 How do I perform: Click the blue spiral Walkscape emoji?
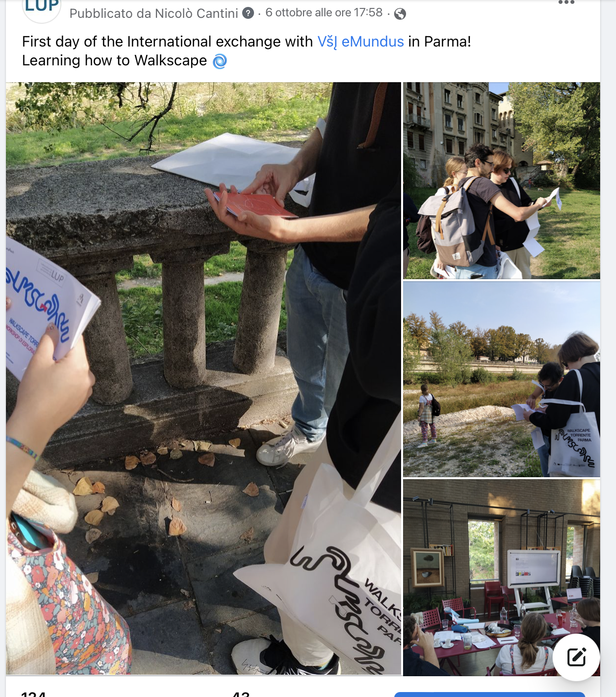[220, 61]
